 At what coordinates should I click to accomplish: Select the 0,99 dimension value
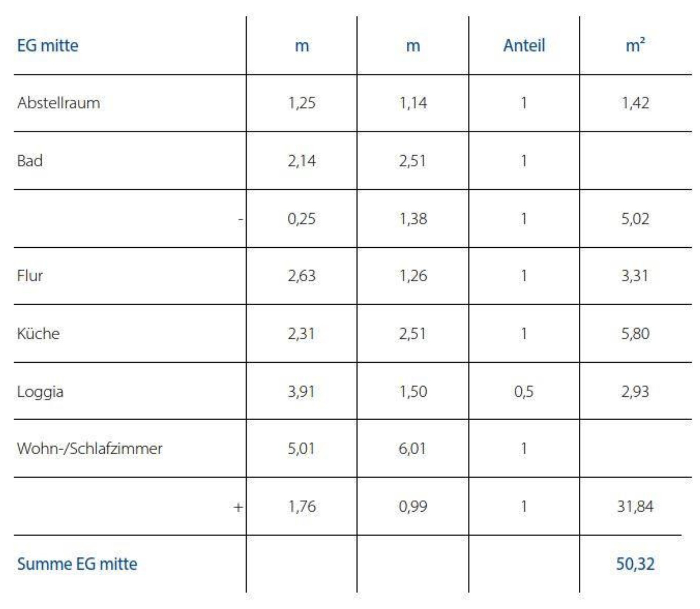tap(413, 507)
